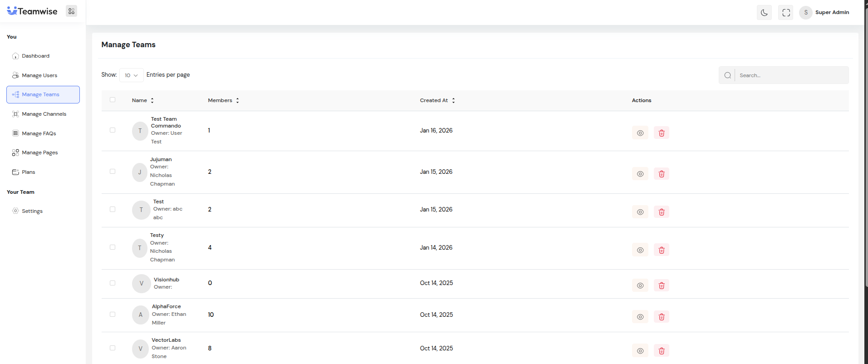Go to Manage Users in the sidebar
Screen dimensions: 868x364
(x=39, y=75)
